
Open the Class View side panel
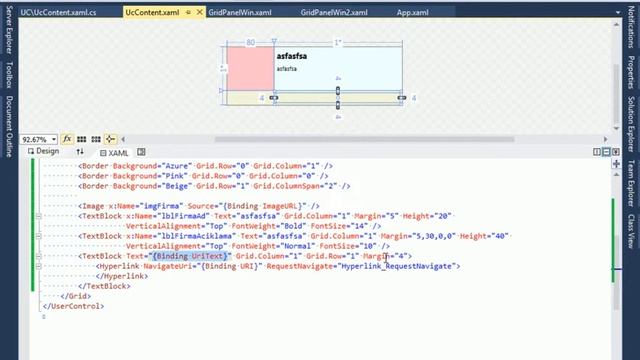coord(631,231)
